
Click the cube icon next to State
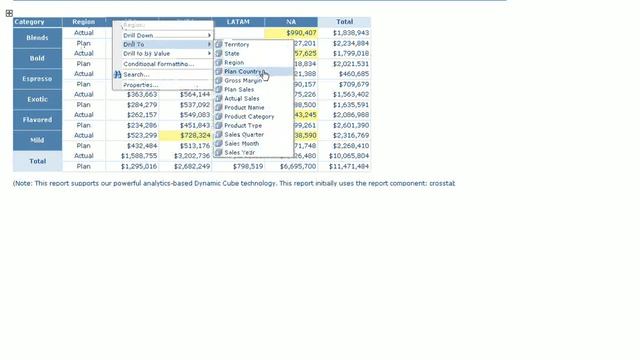(x=219, y=53)
